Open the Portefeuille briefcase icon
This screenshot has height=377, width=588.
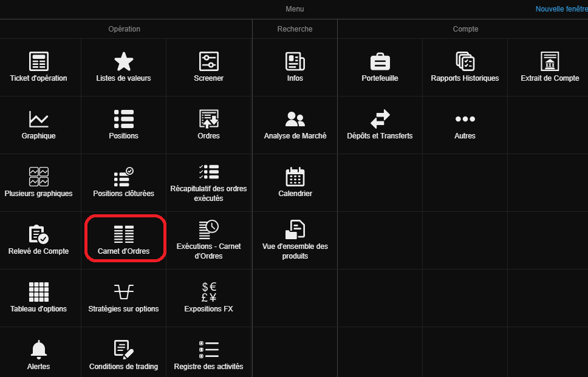click(380, 62)
